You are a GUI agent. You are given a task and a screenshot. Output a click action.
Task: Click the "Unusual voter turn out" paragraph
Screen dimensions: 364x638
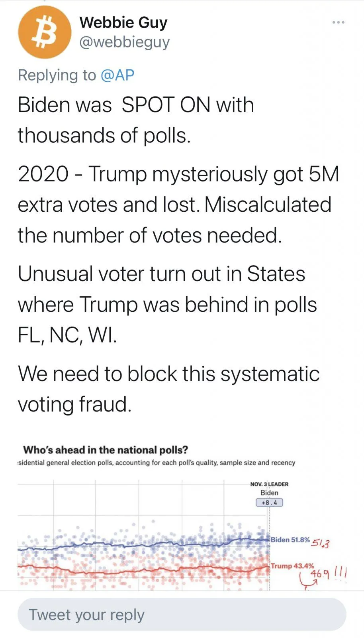coord(167,304)
